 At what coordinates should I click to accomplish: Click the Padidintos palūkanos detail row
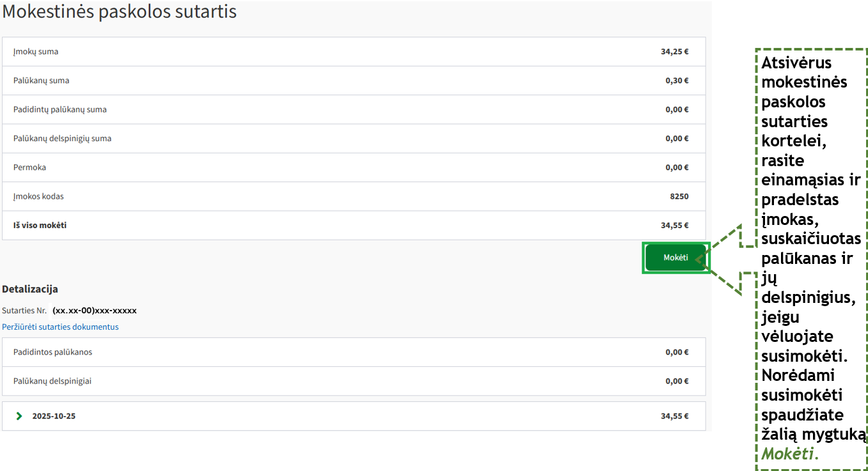pyautogui.click(x=52, y=352)
